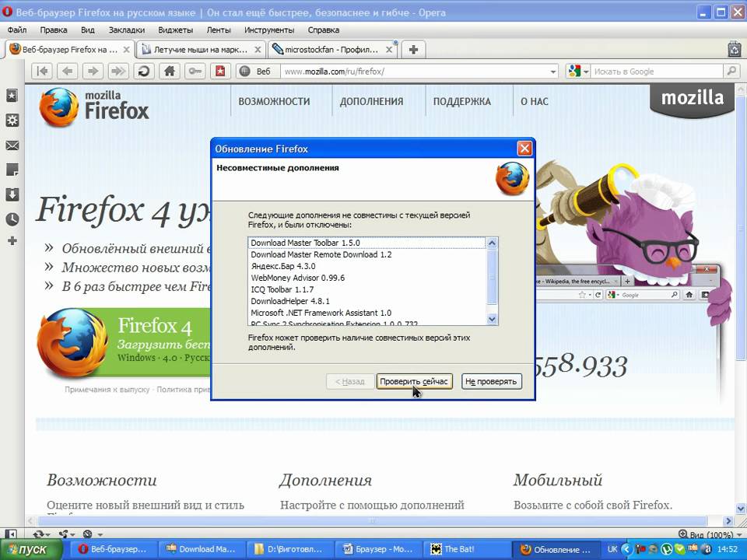Image resolution: width=747 pixels, height=560 pixels.
Task: Reload the page with the Reload button
Action: pyautogui.click(x=143, y=72)
